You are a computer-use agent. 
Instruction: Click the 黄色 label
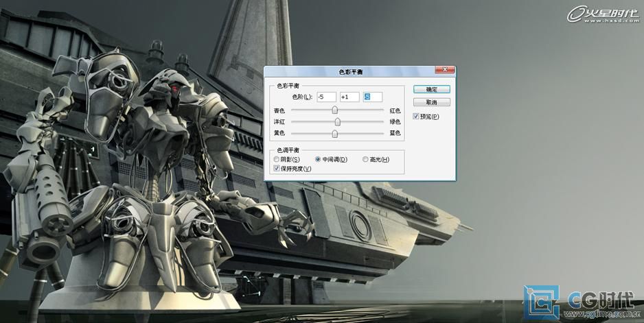pyautogui.click(x=279, y=134)
